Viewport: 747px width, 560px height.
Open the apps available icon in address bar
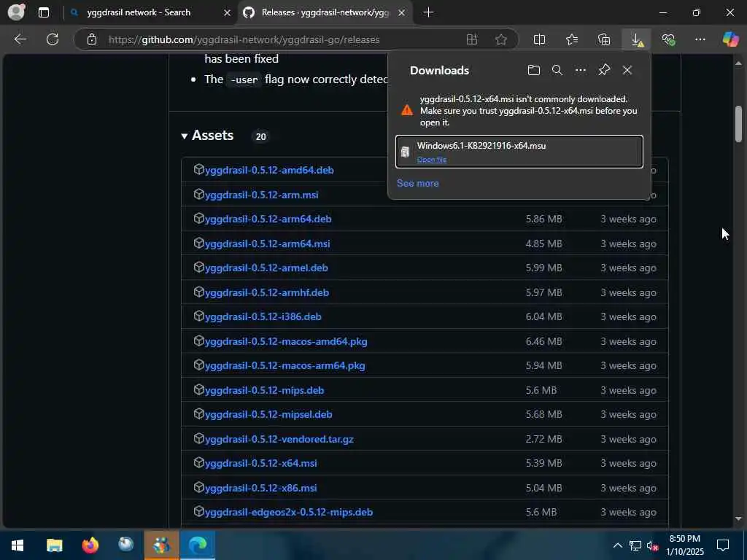[x=472, y=39]
